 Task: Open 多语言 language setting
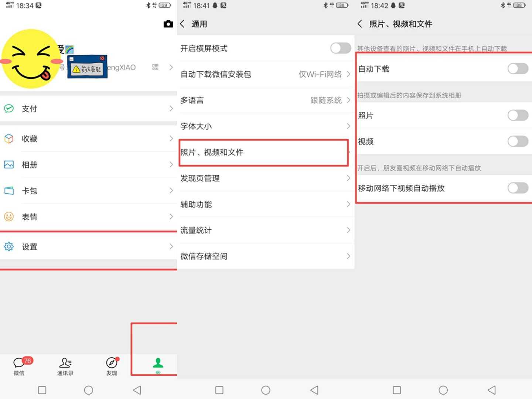click(x=266, y=100)
